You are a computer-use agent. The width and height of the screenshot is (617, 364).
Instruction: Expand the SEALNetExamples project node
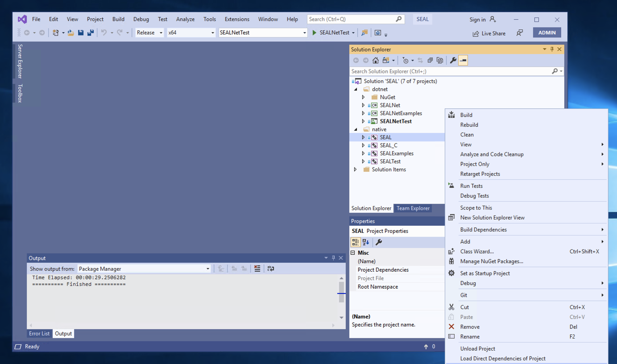pos(363,113)
